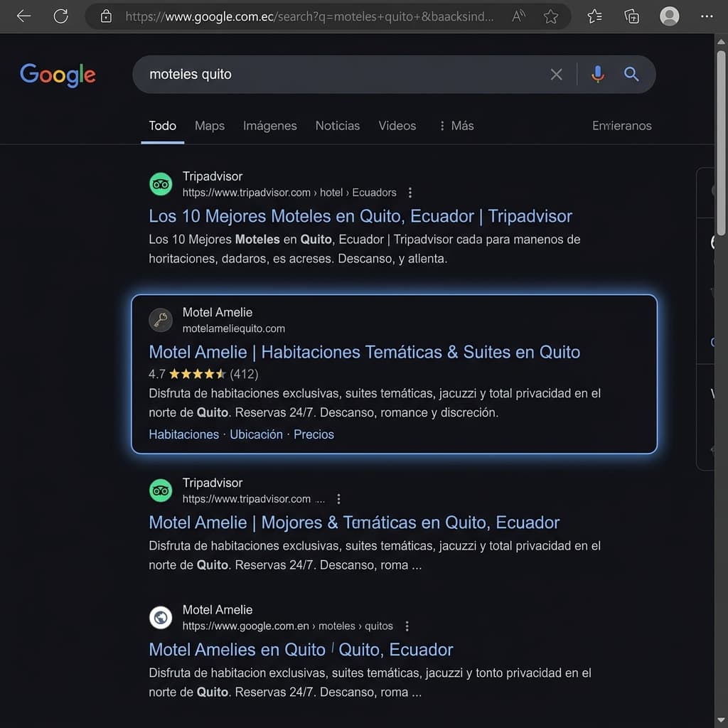Start voice search with the microphone icon
728x728 pixels.
597,74
